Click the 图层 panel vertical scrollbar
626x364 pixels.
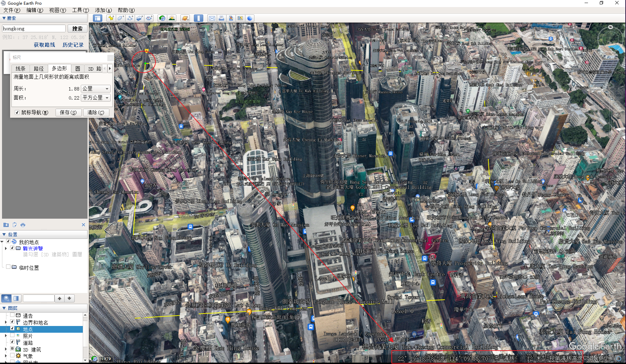coord(85,337)
